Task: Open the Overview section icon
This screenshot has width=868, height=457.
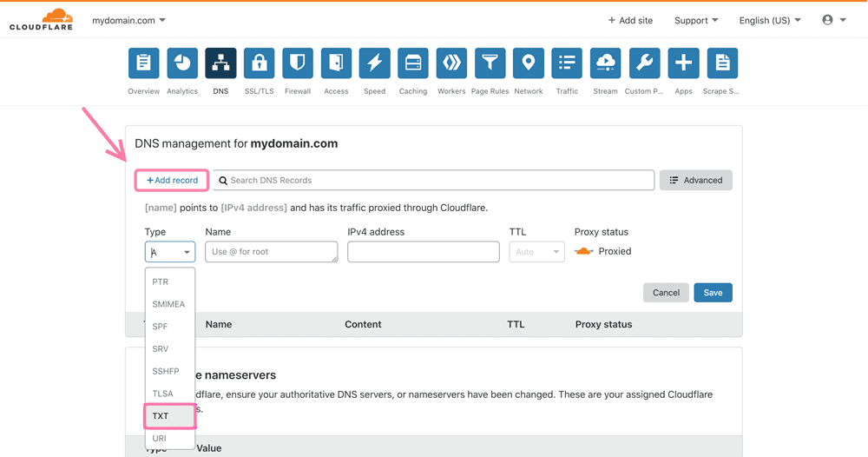Action: 143,63
